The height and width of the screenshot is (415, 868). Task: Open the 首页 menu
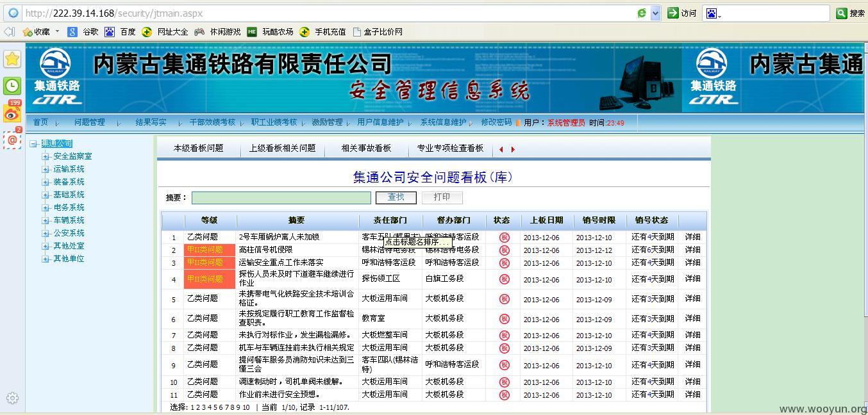[x=41, y=122]
